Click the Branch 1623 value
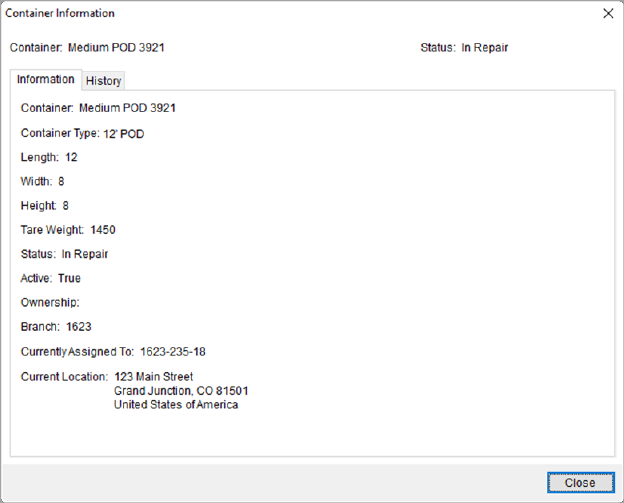 tap(79, 326)
